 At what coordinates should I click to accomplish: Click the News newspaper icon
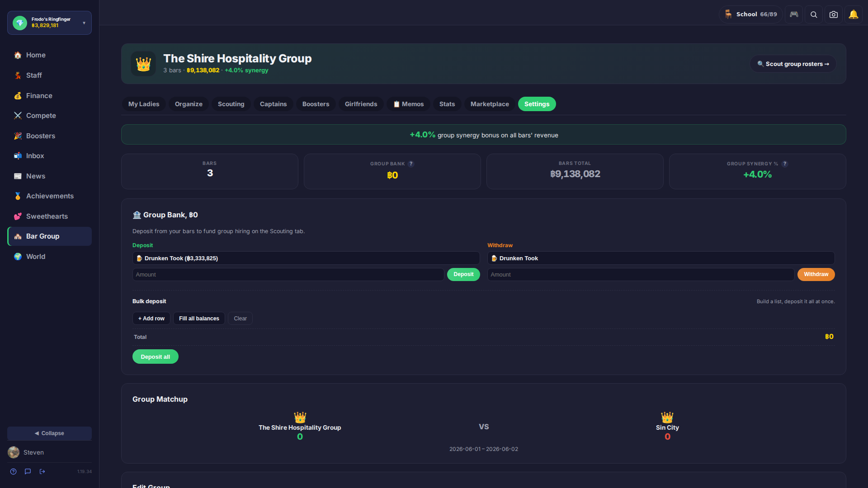pos(18,176)
